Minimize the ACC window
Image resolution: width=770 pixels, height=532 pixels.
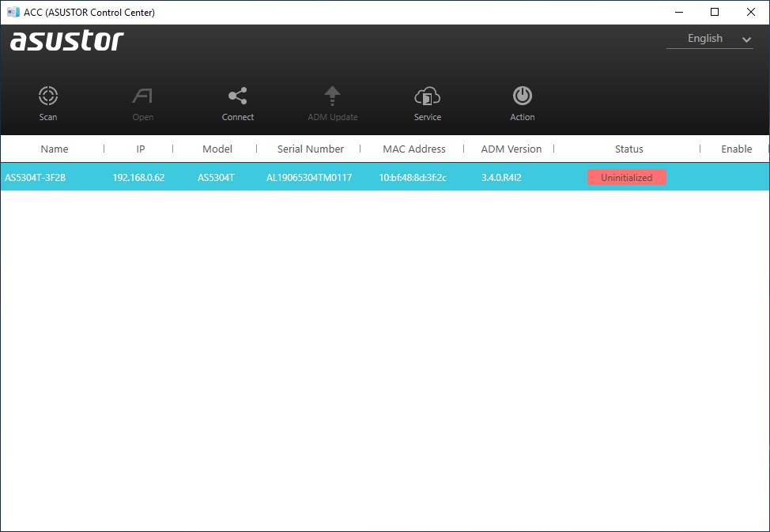pos(679,13)
